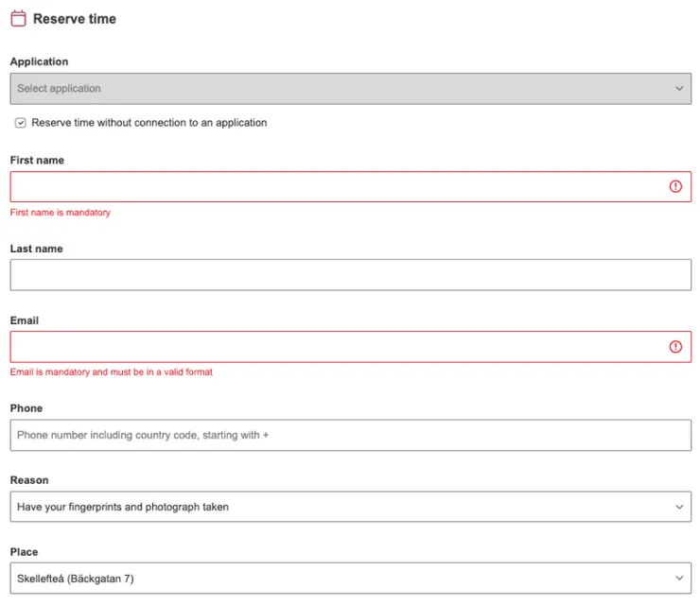Click the error icon in First name field
This screenshot has height=605, width=700.
675,187
